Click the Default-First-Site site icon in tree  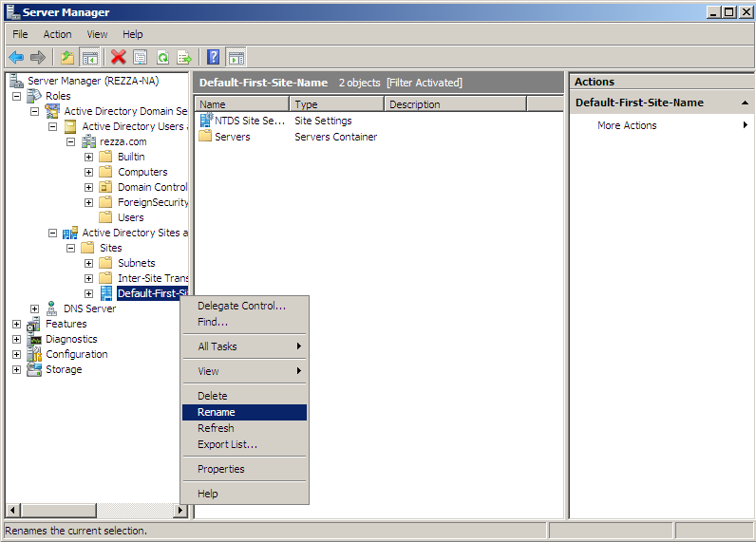pos(106,293)
